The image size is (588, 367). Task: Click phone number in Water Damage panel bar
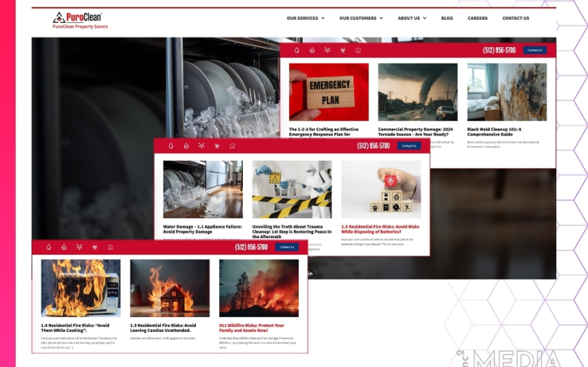coord(374,146)
